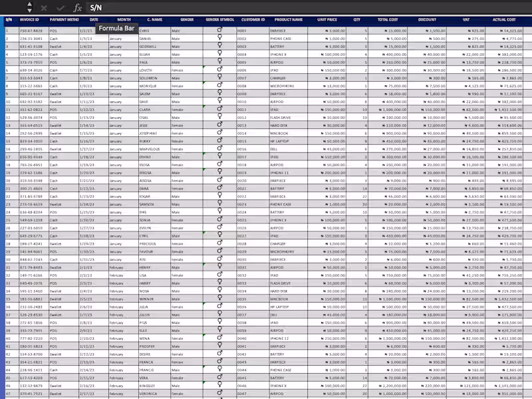Cancel the entry with the X icon
The image size is (532, 399).
pos(44,8)
